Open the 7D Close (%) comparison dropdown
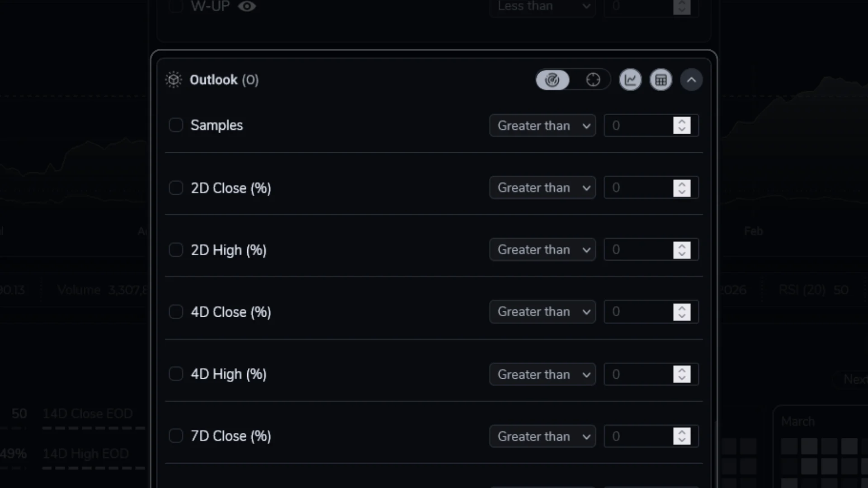868x488 pixels. (542, 436)
